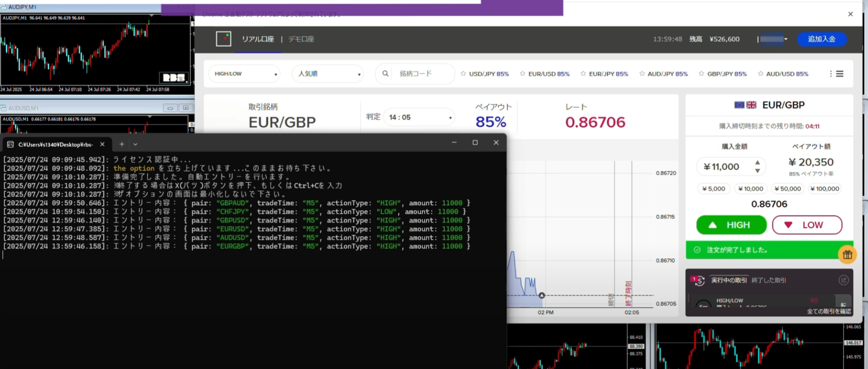Click the magnifier search icon
This screenshot has height=369, width=868.
click(x=385, y=74)
